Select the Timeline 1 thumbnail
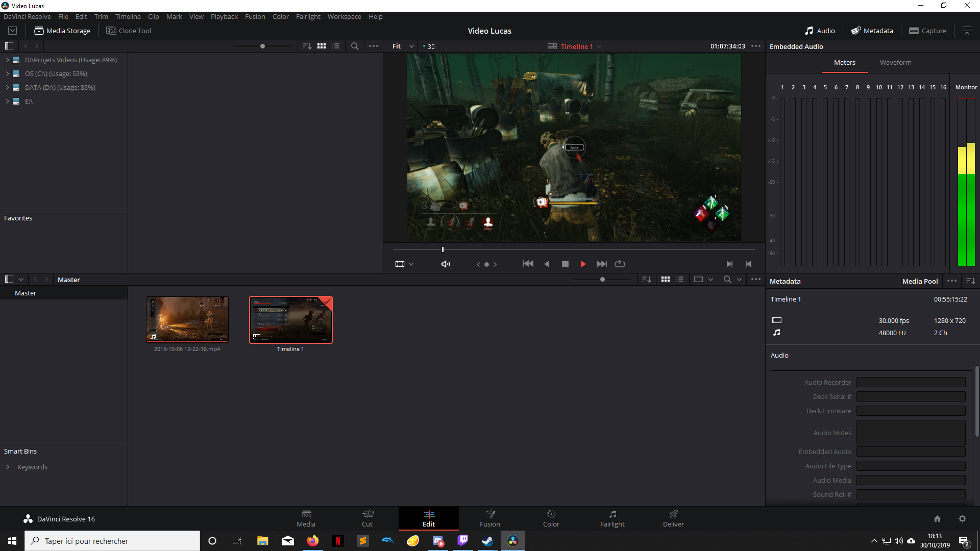The height and width of the screenshot is (551, 980). (290, 320)
